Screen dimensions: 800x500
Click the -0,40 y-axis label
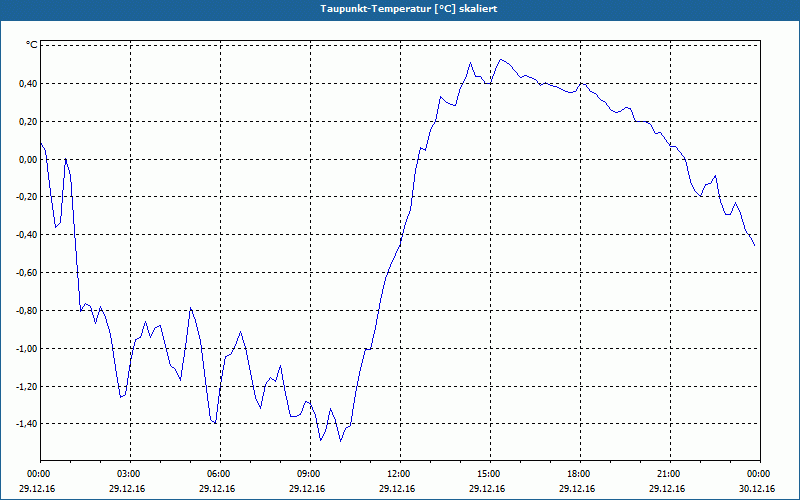[27, 235]
